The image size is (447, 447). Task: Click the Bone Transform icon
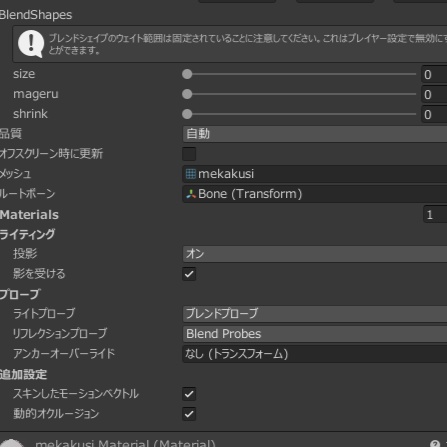click(x=191, y=194)
